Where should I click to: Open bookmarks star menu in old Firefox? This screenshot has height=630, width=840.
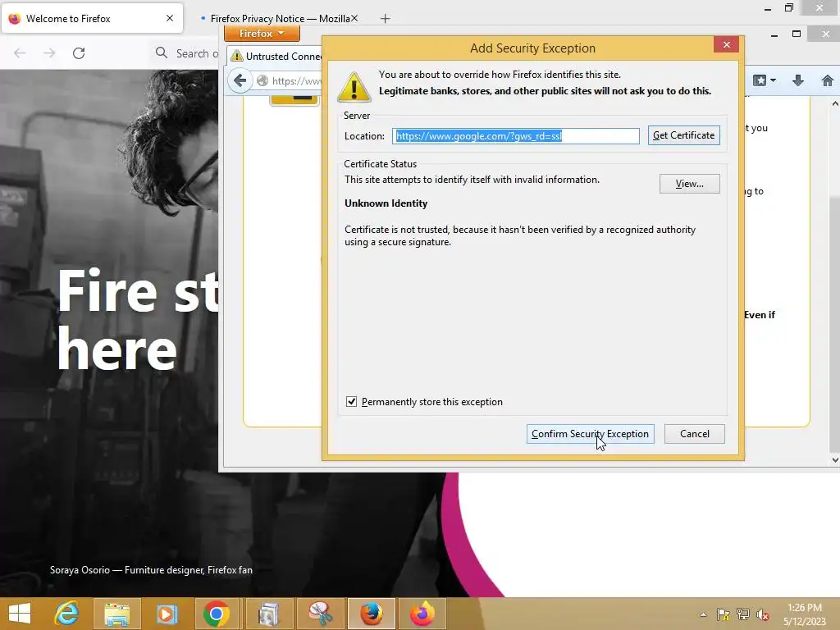click(760, 81)
